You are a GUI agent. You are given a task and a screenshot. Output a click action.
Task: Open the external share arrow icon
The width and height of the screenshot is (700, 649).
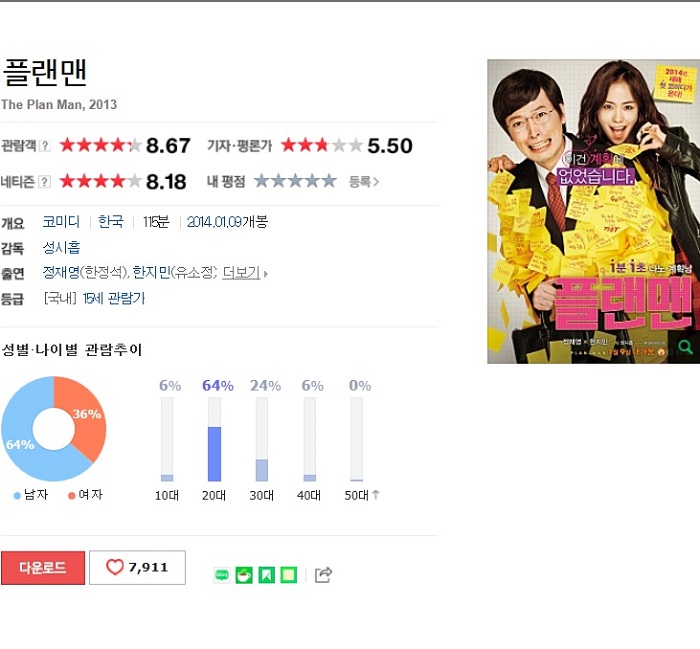coord(323,575)
